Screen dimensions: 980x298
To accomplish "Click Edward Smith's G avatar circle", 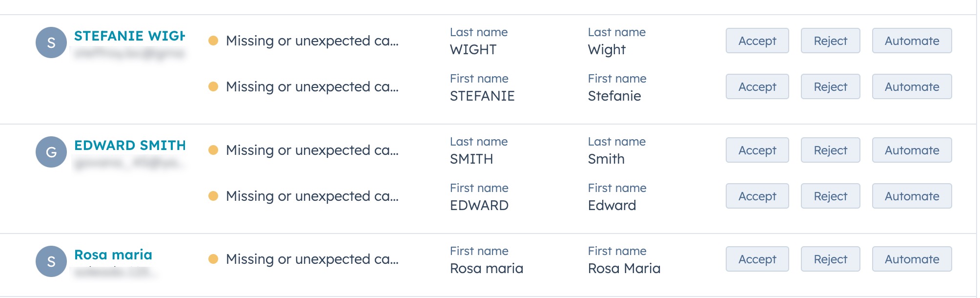I will click(51, 152).
